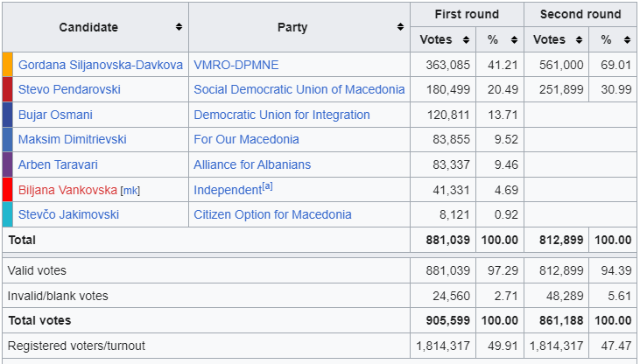Sort by first round Votes arrows
640x364 pixels.
(467, 40)
